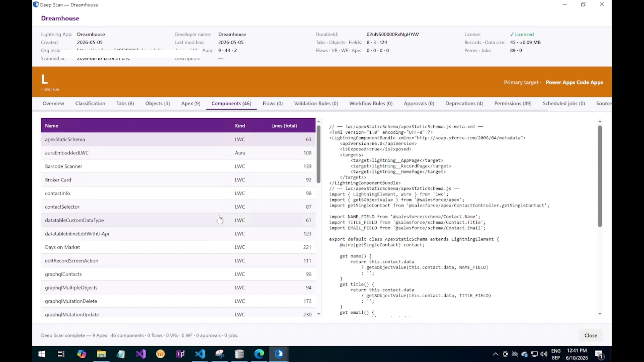Select the contactSelector component row

point(178,206)
